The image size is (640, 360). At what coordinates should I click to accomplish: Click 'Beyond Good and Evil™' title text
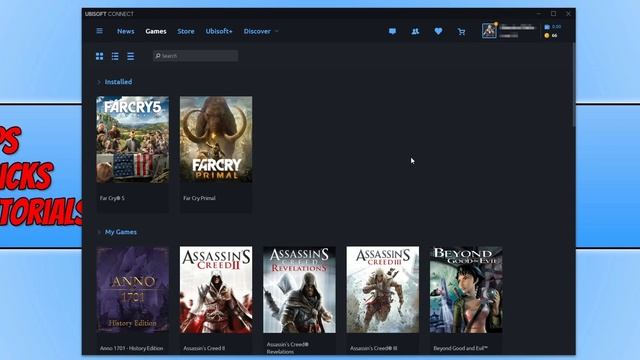[x=460, y=348]
